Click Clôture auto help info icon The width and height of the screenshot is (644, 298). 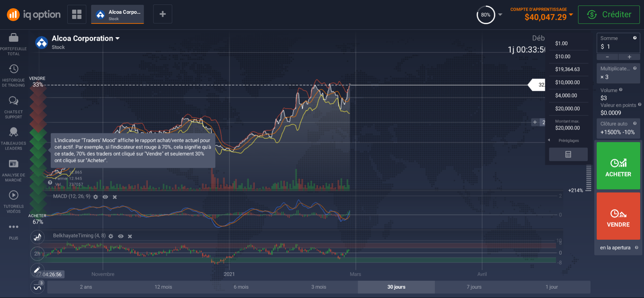point(635,123)
